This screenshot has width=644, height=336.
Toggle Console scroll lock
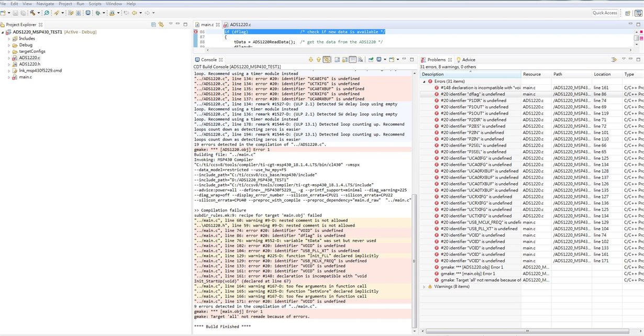(345, 60)
